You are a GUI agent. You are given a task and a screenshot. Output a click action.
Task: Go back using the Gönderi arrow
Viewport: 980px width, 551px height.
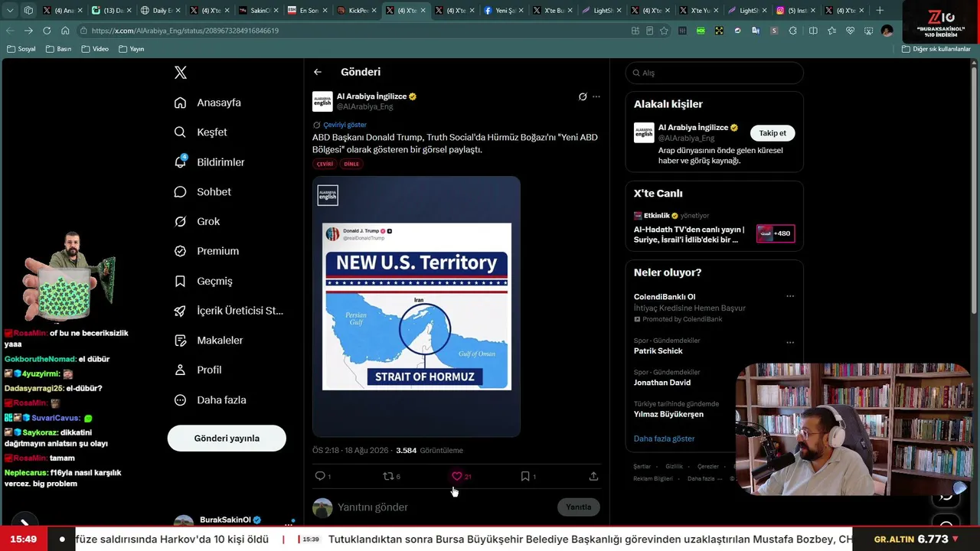(318, 72)
